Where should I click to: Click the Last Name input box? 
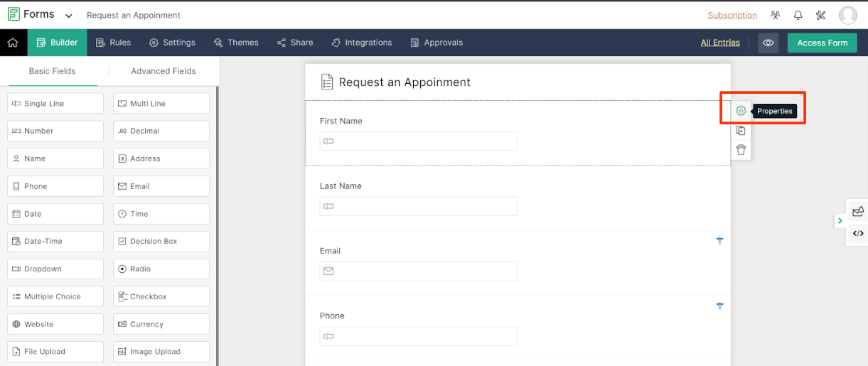coord(419,206)
